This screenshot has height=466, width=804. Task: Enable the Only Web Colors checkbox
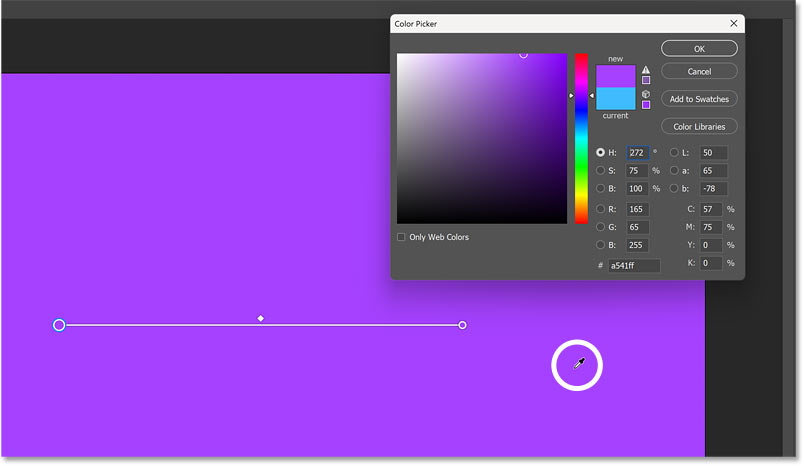[402, 237]
